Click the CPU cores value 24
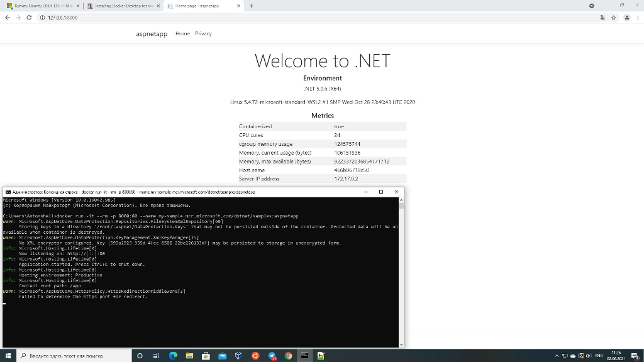Screen dimensions: 644x362 pyautogui.click(x=337, y=135)
